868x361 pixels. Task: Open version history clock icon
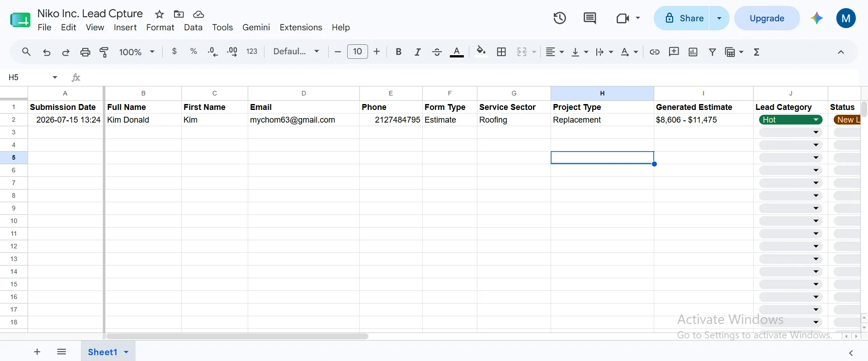(560, 18)
